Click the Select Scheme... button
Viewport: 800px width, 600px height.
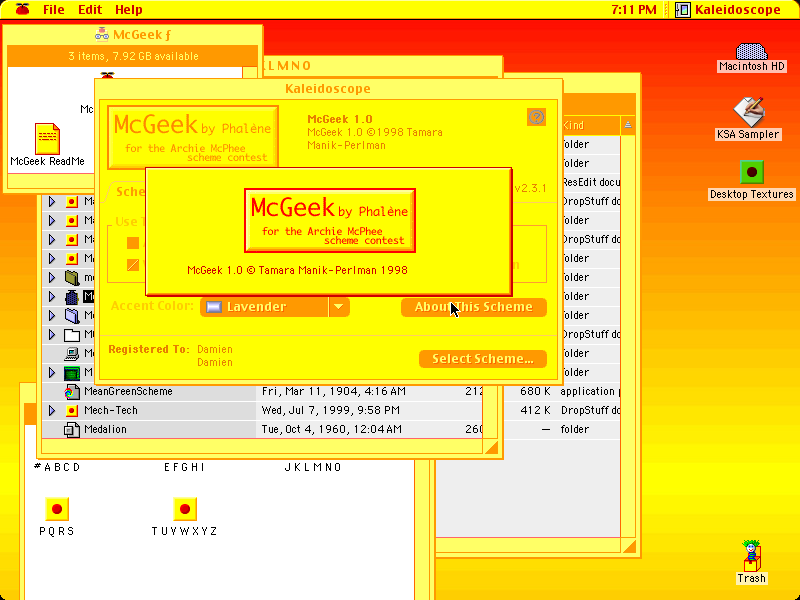[483, 359]
